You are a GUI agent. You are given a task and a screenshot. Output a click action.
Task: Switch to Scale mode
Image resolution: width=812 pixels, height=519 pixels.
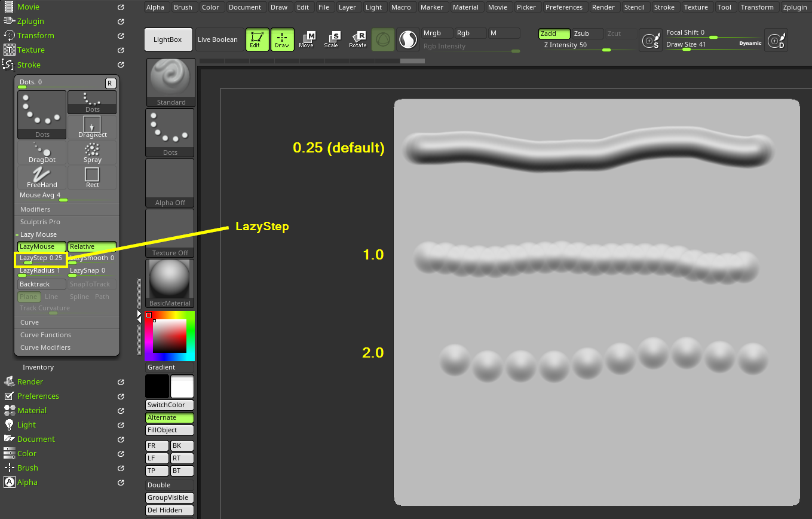(x=332, y=39)
